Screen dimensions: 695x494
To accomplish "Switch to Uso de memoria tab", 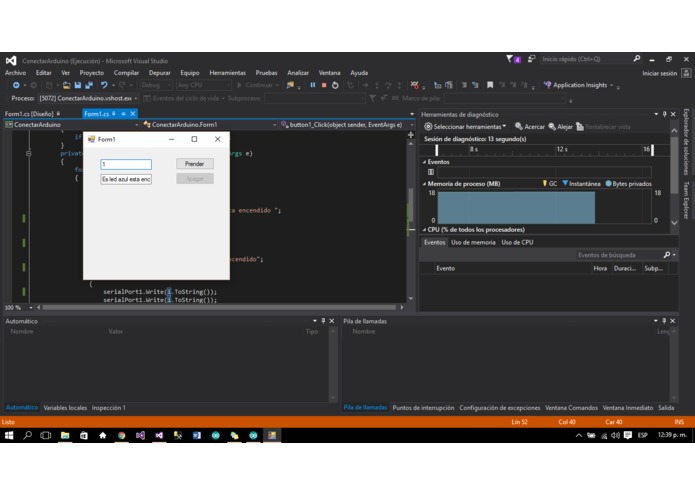I will 473,242.
